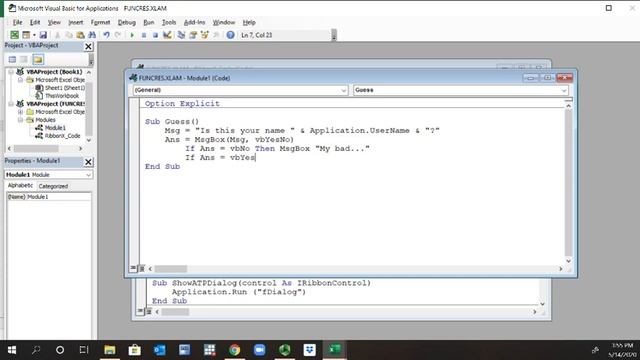The height and width of the screenshot is (360, 640).
Task: Open Project Explorer toolbar icon
Action: tap(182, 35)
